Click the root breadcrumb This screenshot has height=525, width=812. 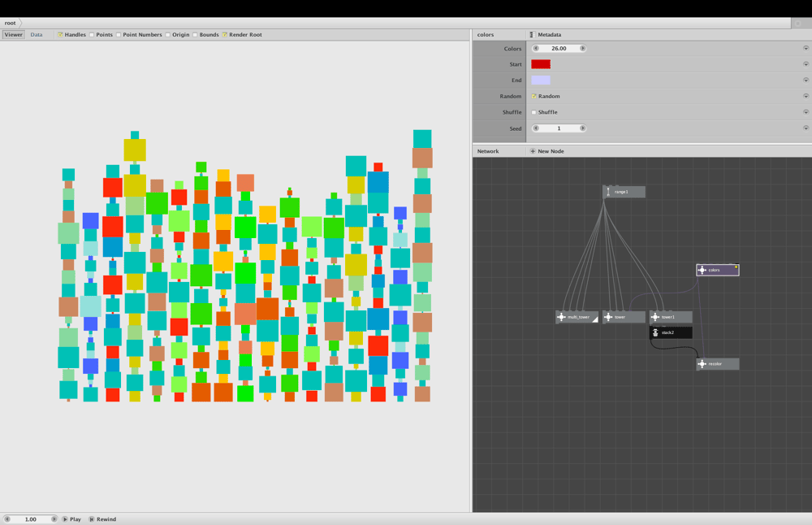coord(11,23)
